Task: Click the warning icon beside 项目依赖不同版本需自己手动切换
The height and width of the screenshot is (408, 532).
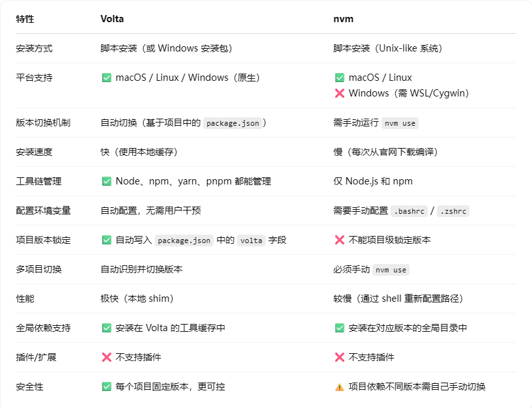Action: click(x=339, y=387)
